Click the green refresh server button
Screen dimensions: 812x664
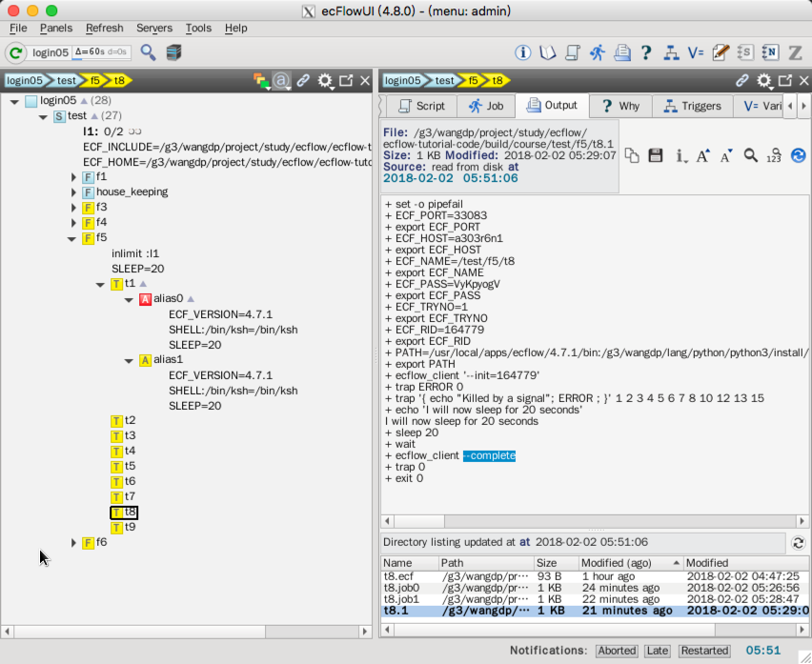15,52
